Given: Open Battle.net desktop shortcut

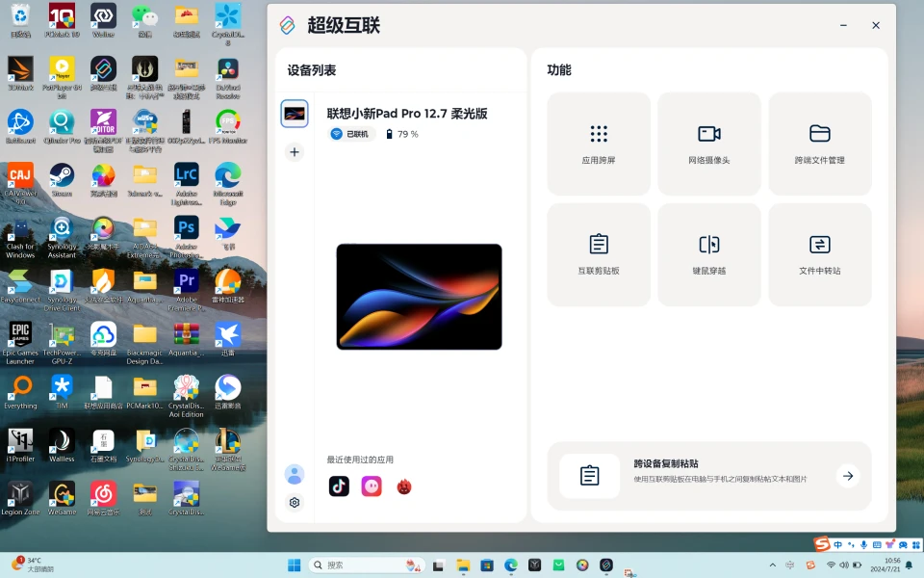Looking at the screenshot, I should pos(20,127).
